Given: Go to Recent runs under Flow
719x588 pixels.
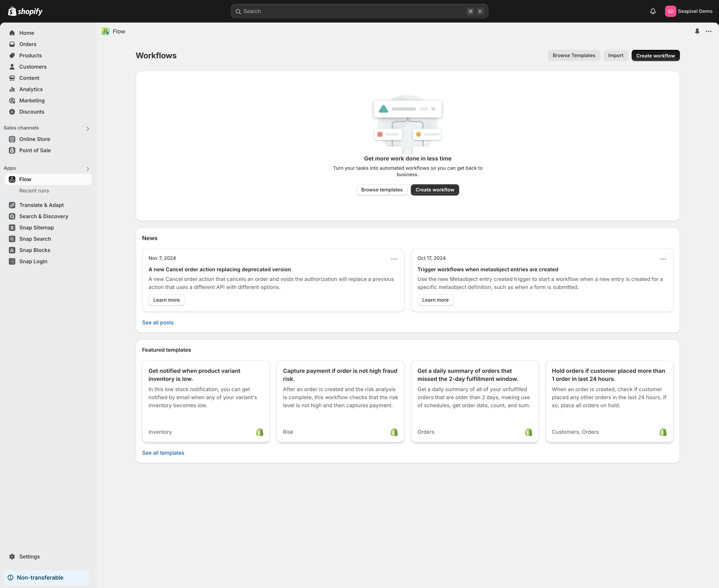Looking at the screenshot, I should (x=34, y=190).
